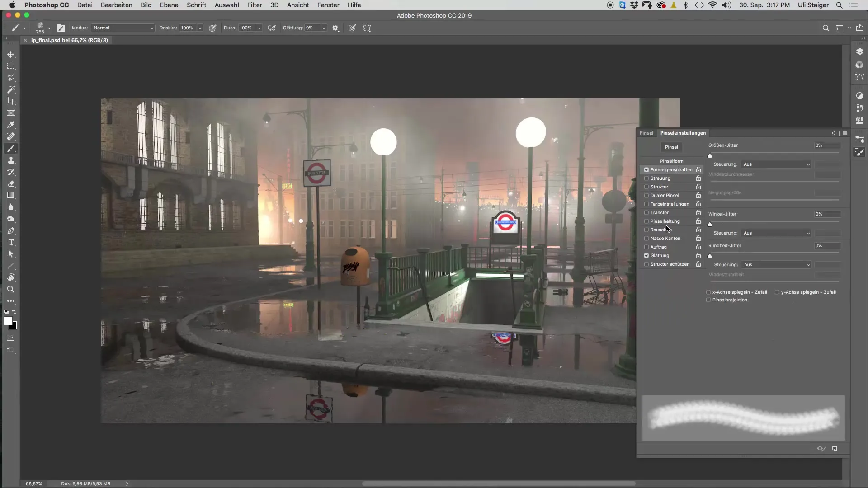Click the foreground color swatch
Viewport: 868px width, 488px height.
(8, 321)
